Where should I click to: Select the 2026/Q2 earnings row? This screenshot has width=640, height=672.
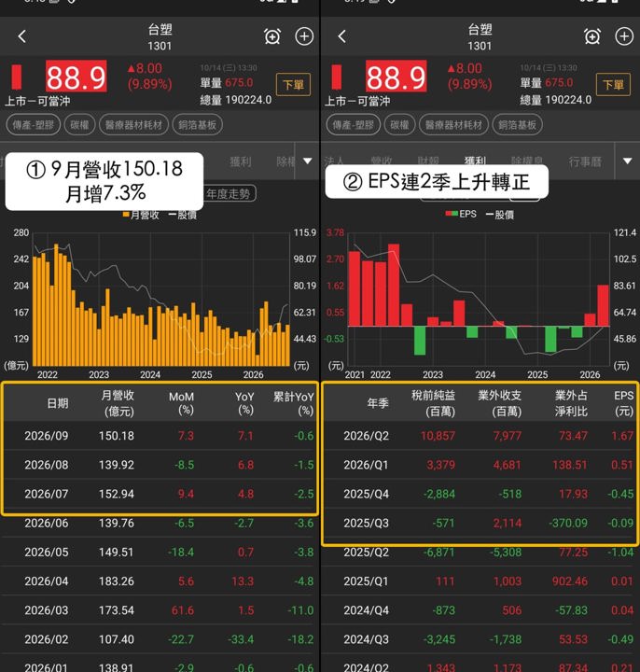(x=479, y=436)
